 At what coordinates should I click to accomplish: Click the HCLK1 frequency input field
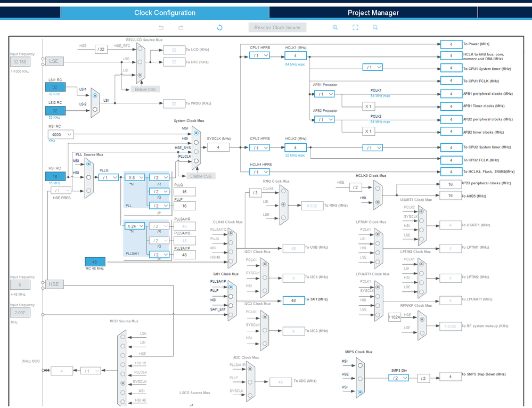click(296, 55)
